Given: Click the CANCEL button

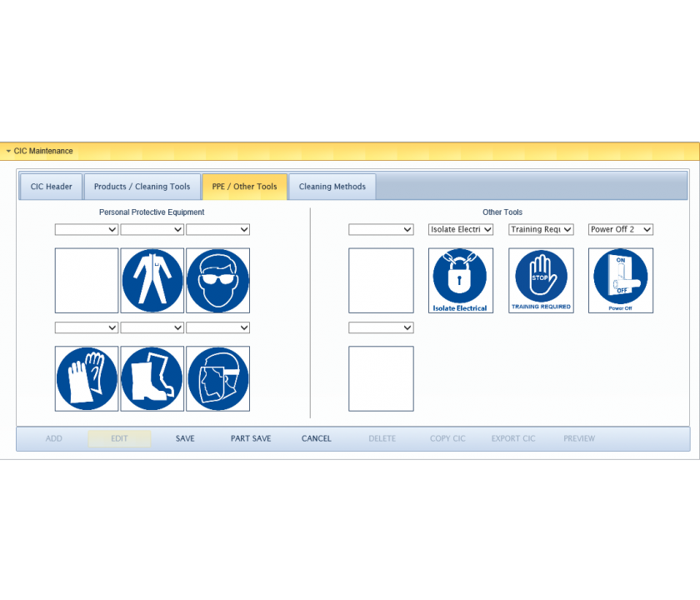Looking at the screenshot, I should click(x=317, y=438).
